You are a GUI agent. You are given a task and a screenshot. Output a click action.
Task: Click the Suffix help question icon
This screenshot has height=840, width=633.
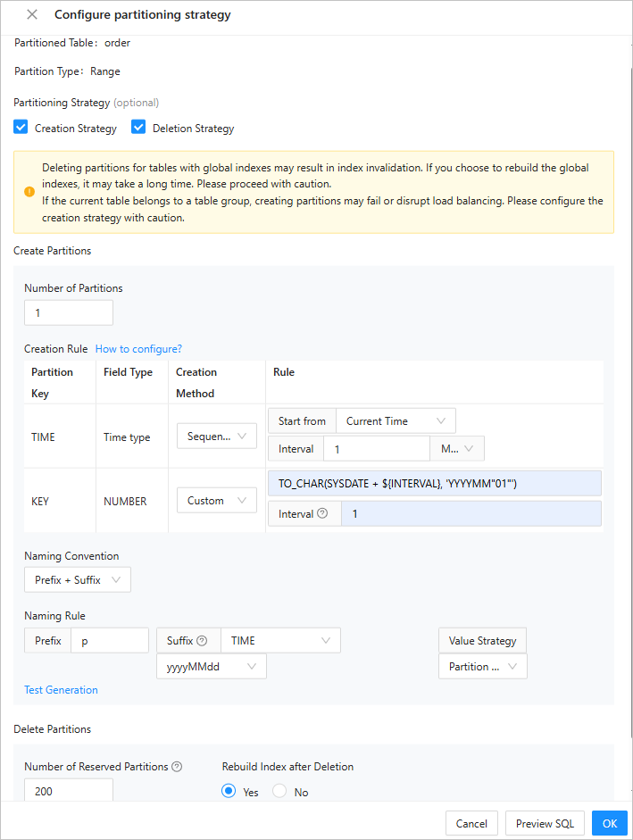click(x=202, y=641)
